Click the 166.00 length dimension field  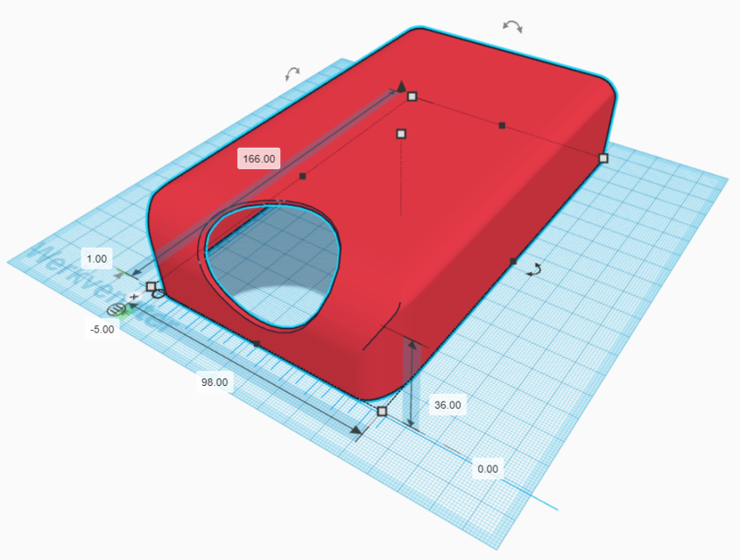pos(258,158)
